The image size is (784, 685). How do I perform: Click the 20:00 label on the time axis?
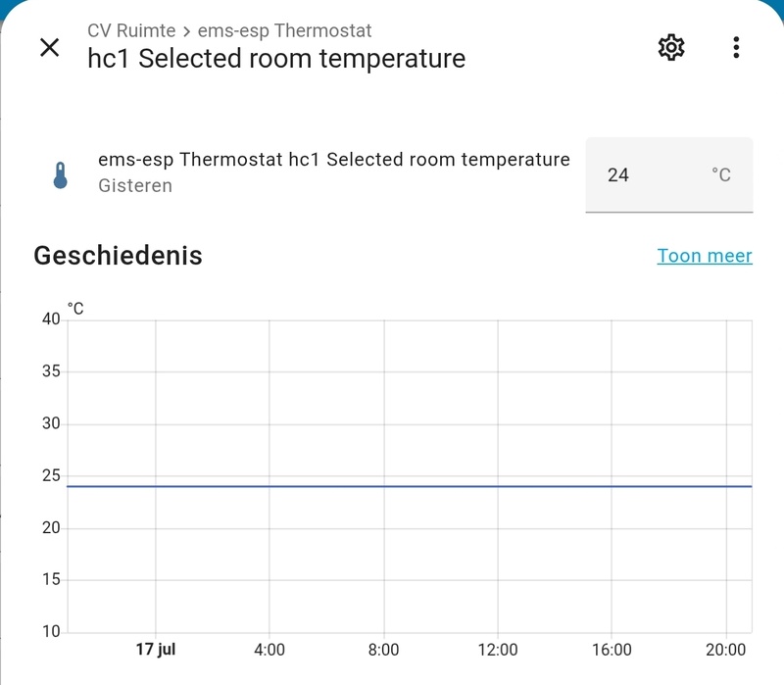[x=725, y=650]
